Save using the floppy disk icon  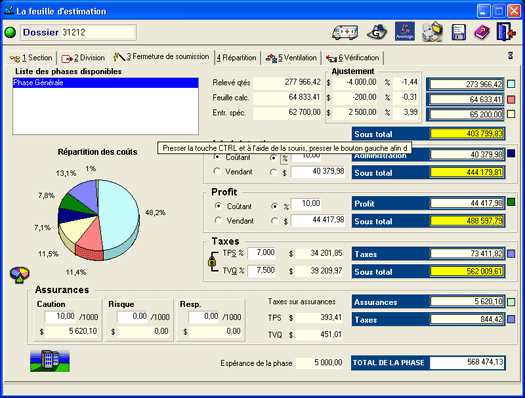(459, 32)
